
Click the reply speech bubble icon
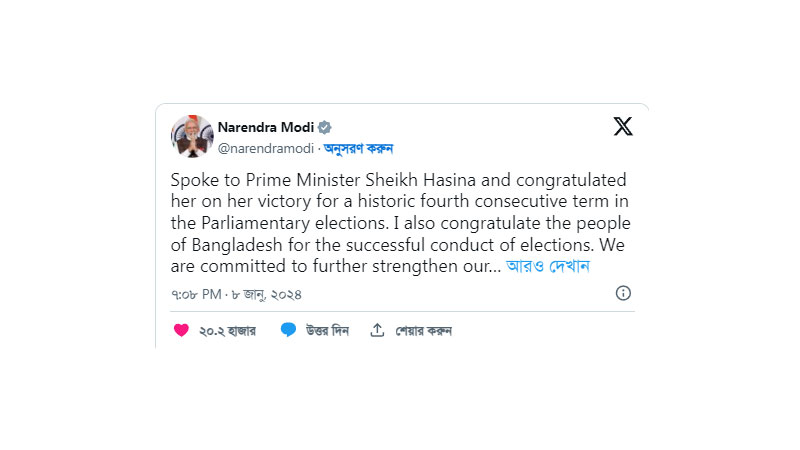(x=288, y=330)
